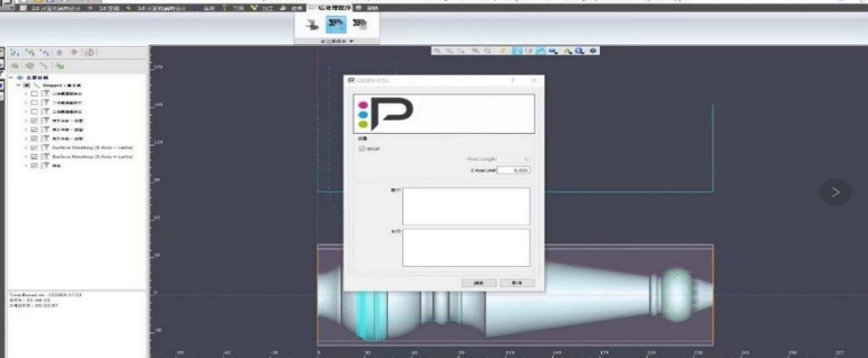Viewport: 868px width, 358px height.
Task: Expand the second Surface Finishing (5 Axis - Lathe) item
Action: [x=26, y=156]
